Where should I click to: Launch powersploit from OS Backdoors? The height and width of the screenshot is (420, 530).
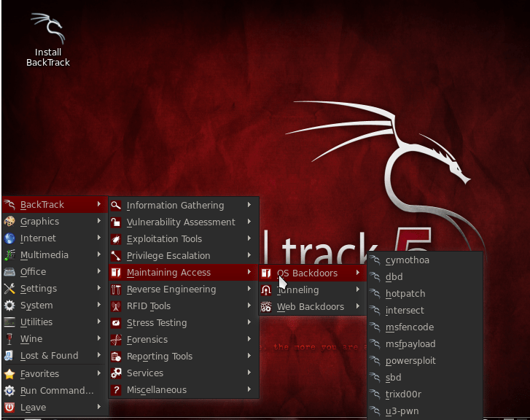pyautogui.click(x=425, y=361)
